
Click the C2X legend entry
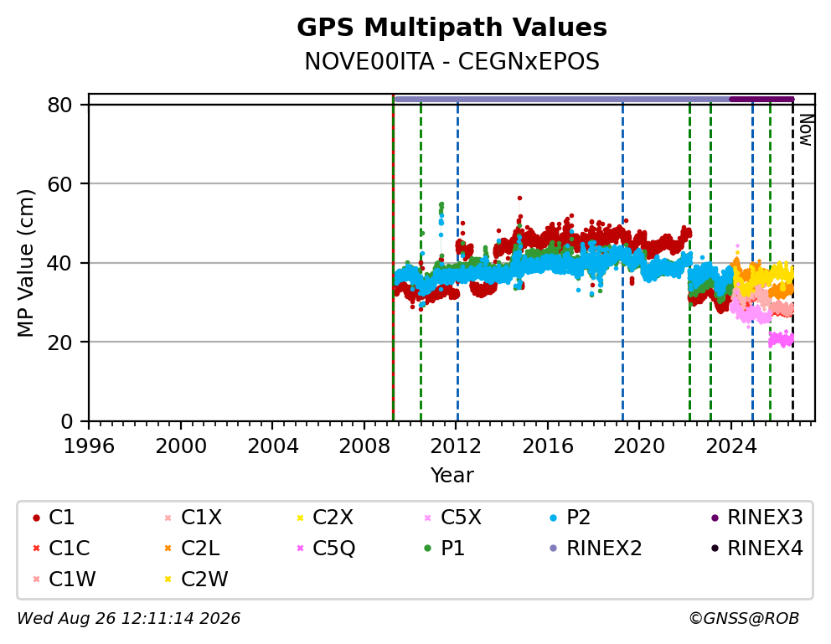point(324,518)
